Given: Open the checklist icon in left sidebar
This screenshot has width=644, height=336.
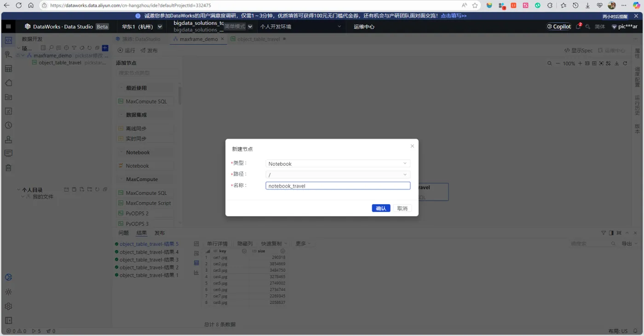Looking at the screenshot, I should pos(8,111).
